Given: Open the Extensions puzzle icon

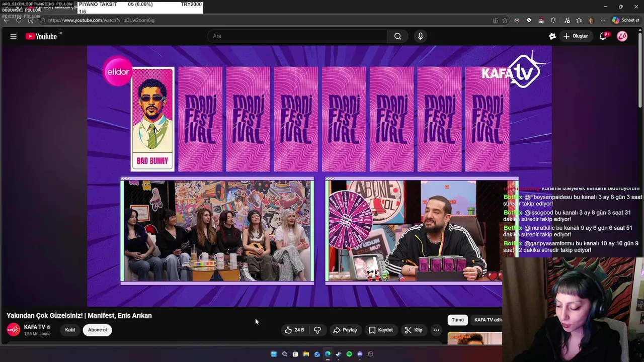Looking at the screenshot, I should tap(553, 20).
